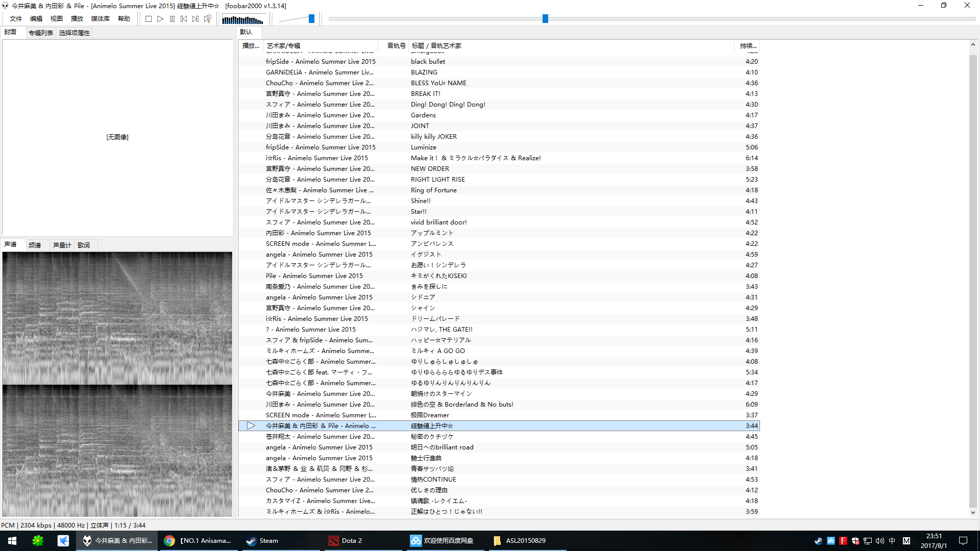This screenshot has width=980, height=551.
Task: Click the playlist scrollbar down arrow
Action: coord(973,512)
